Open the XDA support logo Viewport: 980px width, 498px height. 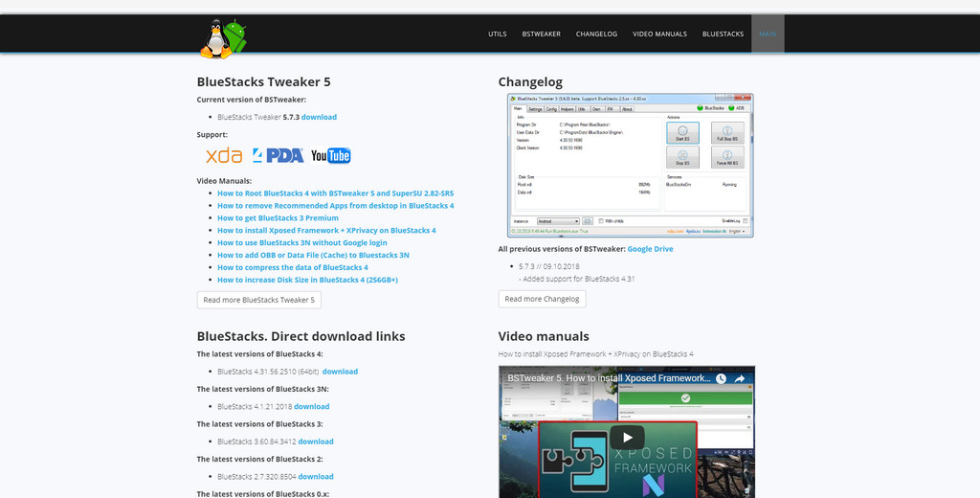224,155
